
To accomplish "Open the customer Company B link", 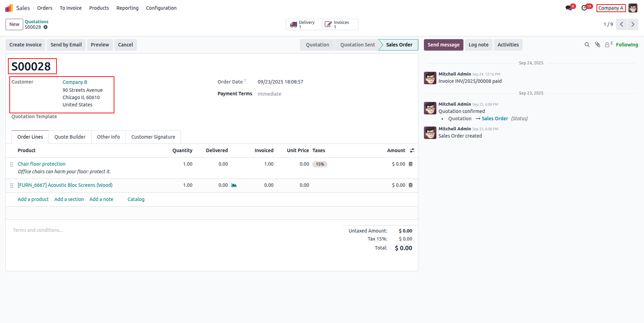I will 75,82.
